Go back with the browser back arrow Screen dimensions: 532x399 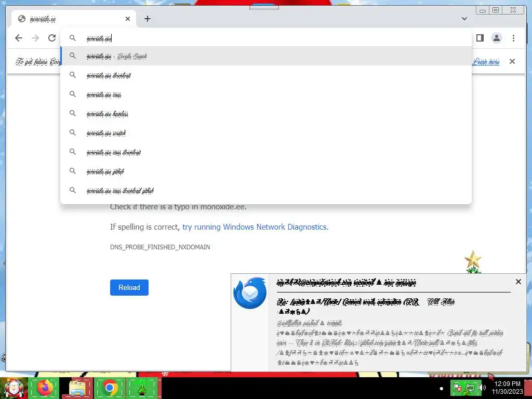pyautogui.click(x=19, y=38)
